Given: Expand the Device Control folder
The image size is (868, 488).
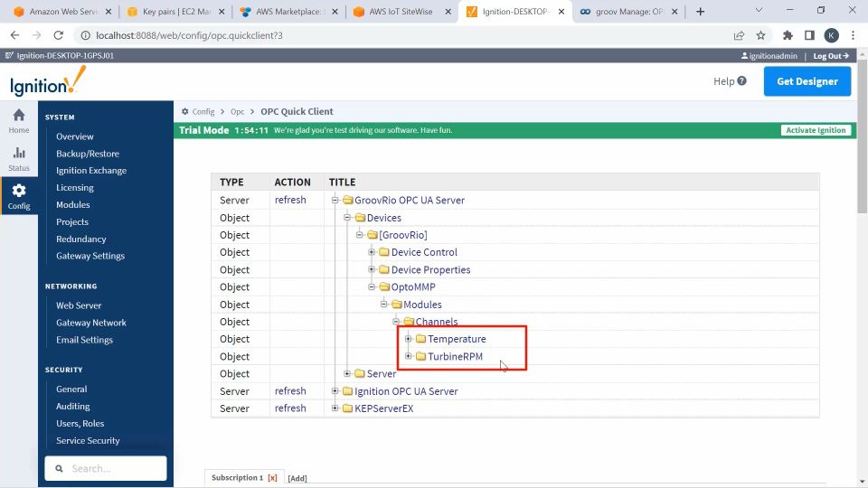Looking at the screenshot, I should click(x=372, y=252).
